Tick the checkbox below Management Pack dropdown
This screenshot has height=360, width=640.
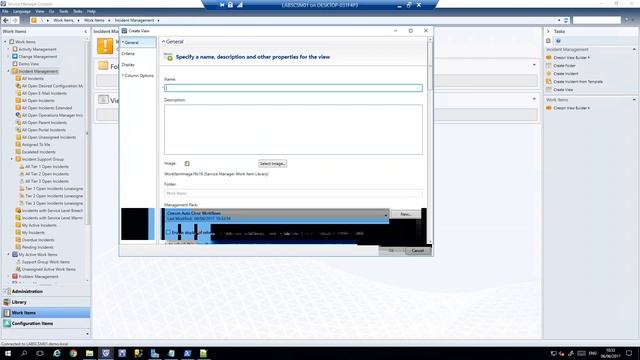click(168, 232)
